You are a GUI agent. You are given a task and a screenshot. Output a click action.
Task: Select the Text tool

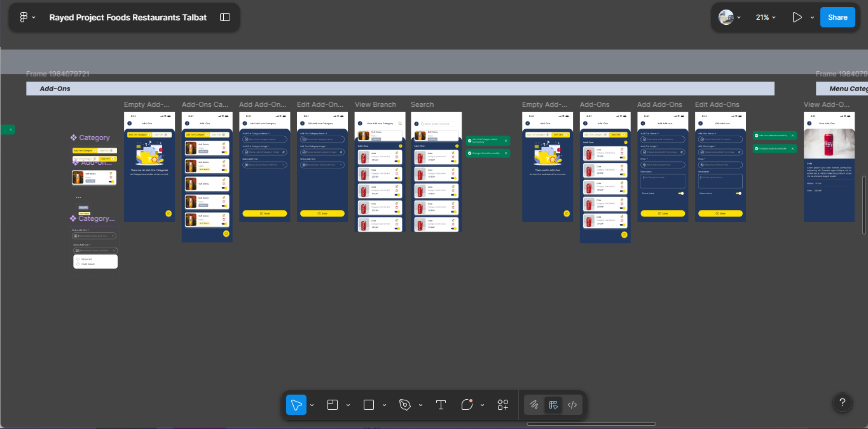point(441,405)
